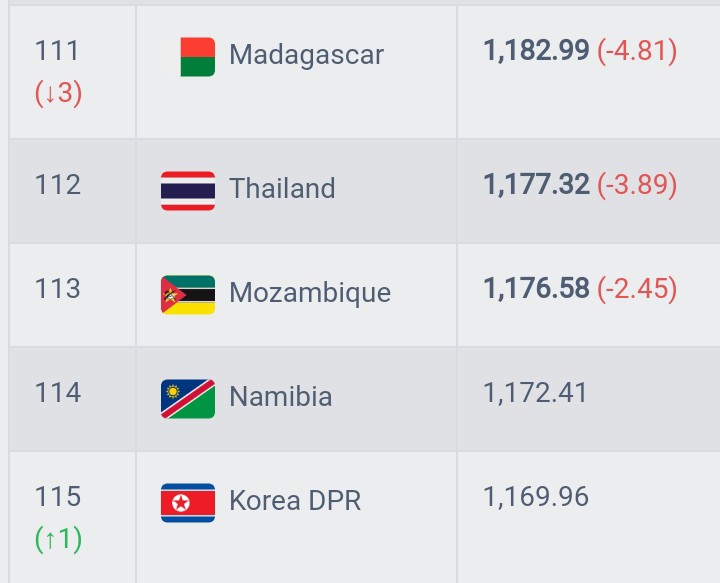The height and width of the screenshot is (583, 720).
Task: Select Thailand's 1,177.32 points value
Action: (x=536, y=185)
